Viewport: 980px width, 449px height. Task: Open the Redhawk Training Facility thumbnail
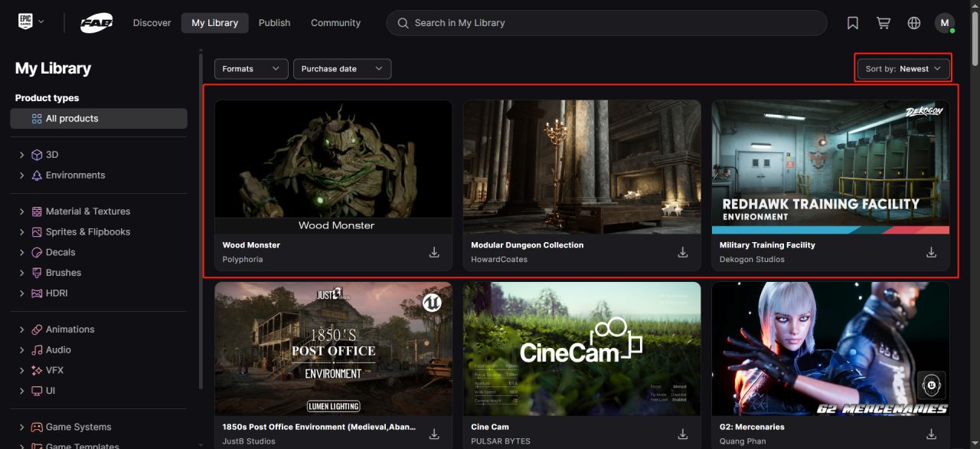[x=831, y=167]
